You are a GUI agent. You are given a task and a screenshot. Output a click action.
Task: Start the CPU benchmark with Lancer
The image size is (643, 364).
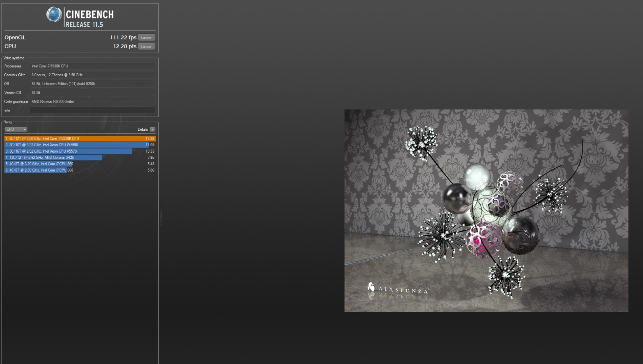pyautogui.click(x=146, y=46)
